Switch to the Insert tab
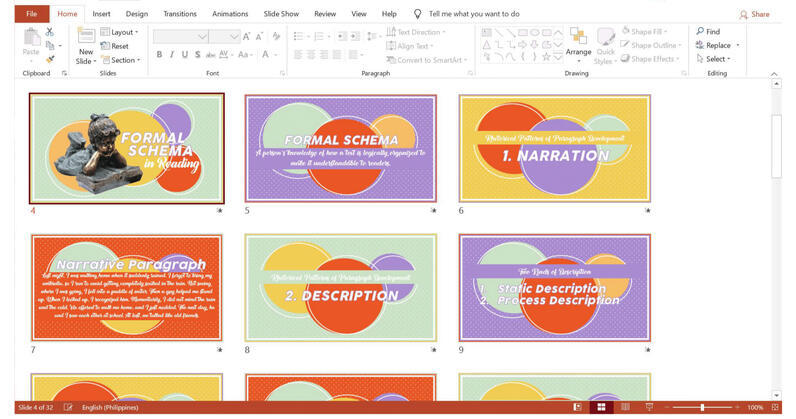This screenshot has height=419, width=796. 101,14
